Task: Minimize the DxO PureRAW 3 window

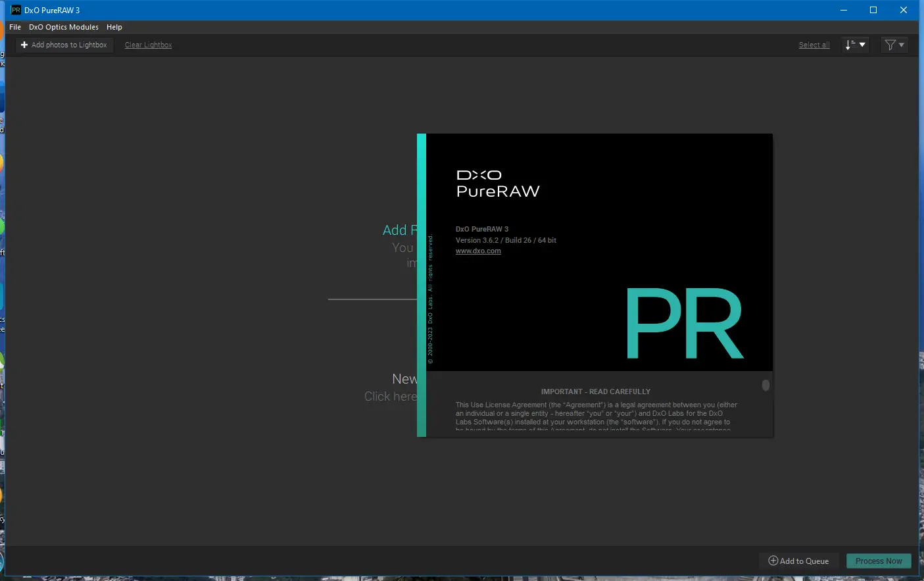Action: [844, 10]
